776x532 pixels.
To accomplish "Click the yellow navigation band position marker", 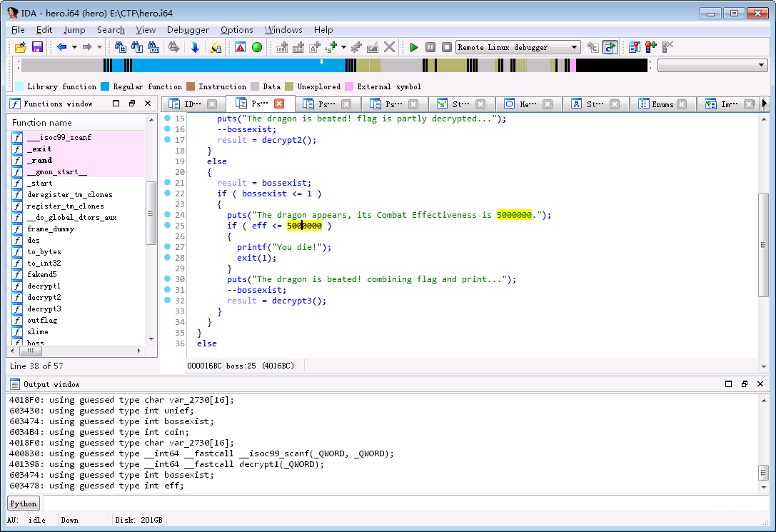I will click(322, 62).
